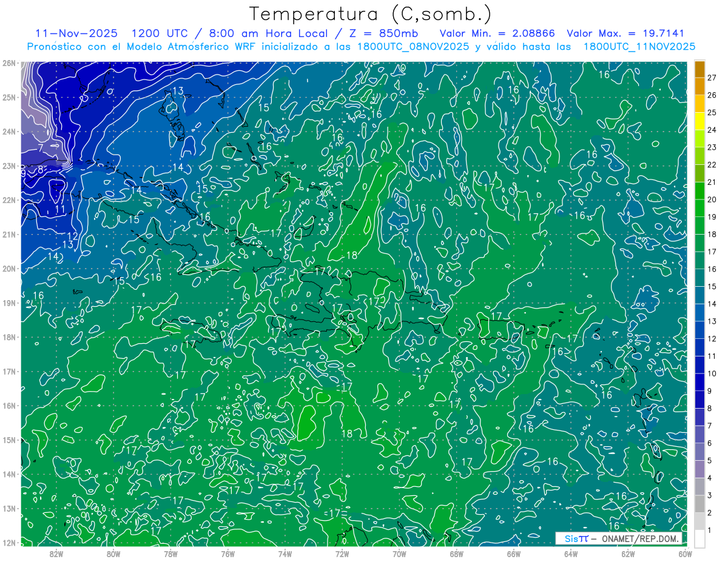Viewport: 728px width, 562px height.
Task: Click the '24N' latitude axis label
Action: [9, 132]
